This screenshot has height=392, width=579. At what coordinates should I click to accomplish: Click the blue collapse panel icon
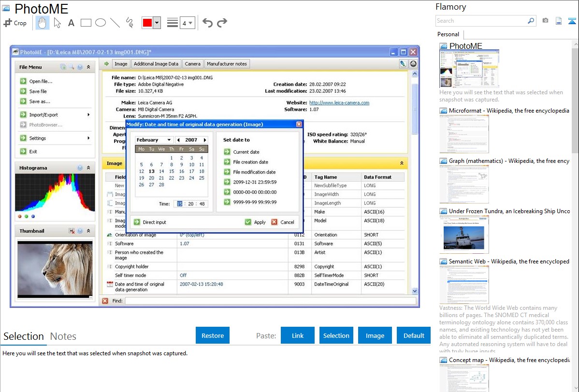pos(572,21)
